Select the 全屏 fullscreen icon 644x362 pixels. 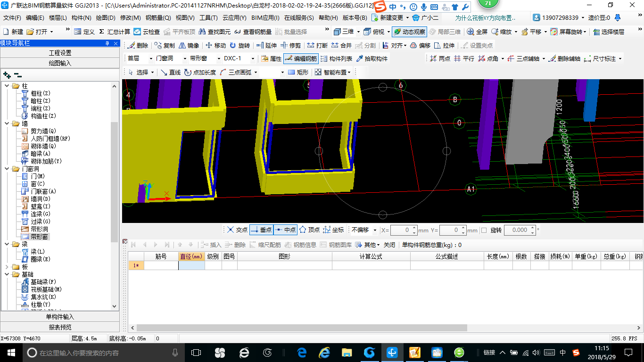coord(478,32)
